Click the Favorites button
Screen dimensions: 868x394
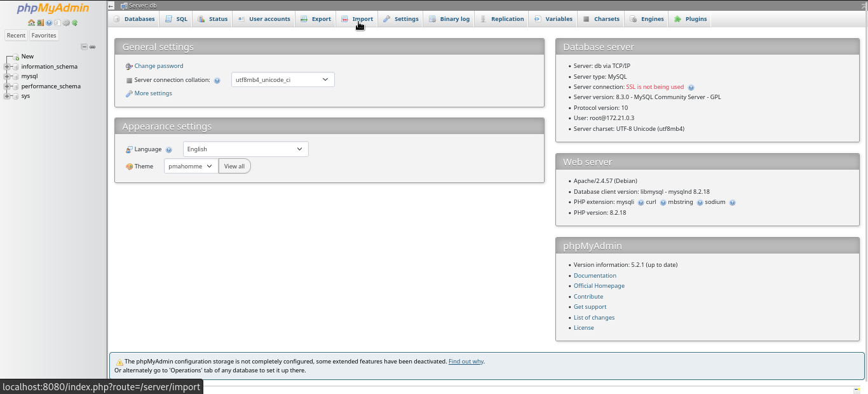[x=44, y=36]
